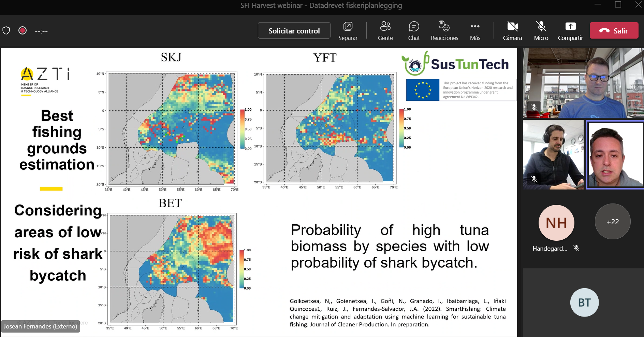Maximize the meeting window

pyautogui.click(x=618, y=5)
